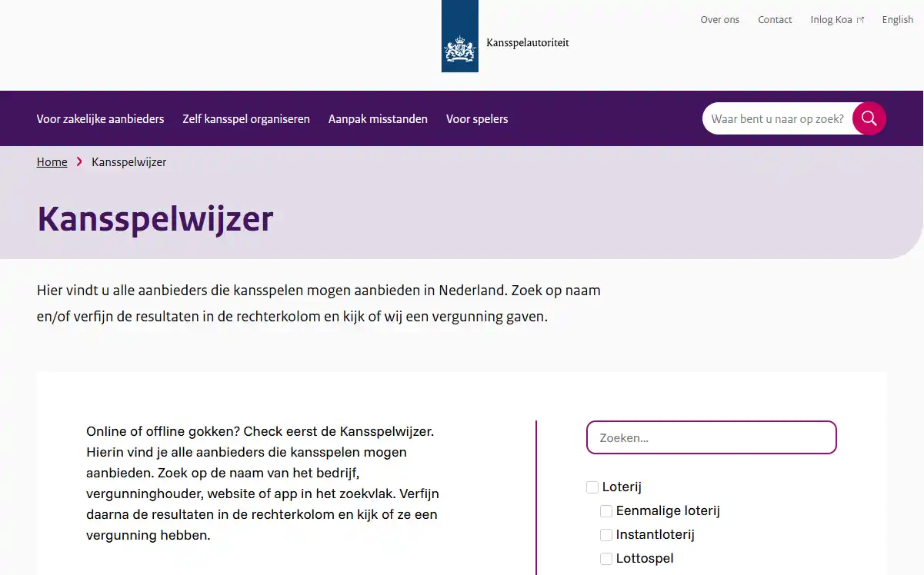Open Voor spelers menu
This screenshot has width=924, height=575.
pyautogui.click(x=477, y=118)
